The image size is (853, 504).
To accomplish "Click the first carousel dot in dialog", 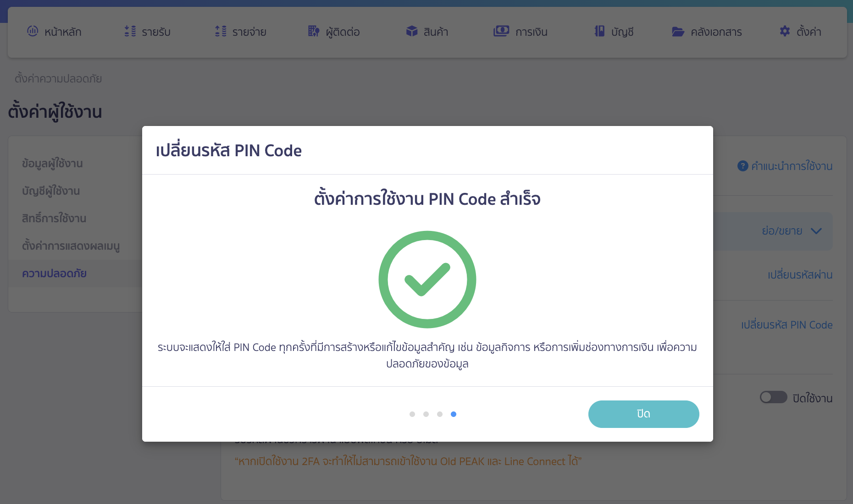I will pos(412,414).
